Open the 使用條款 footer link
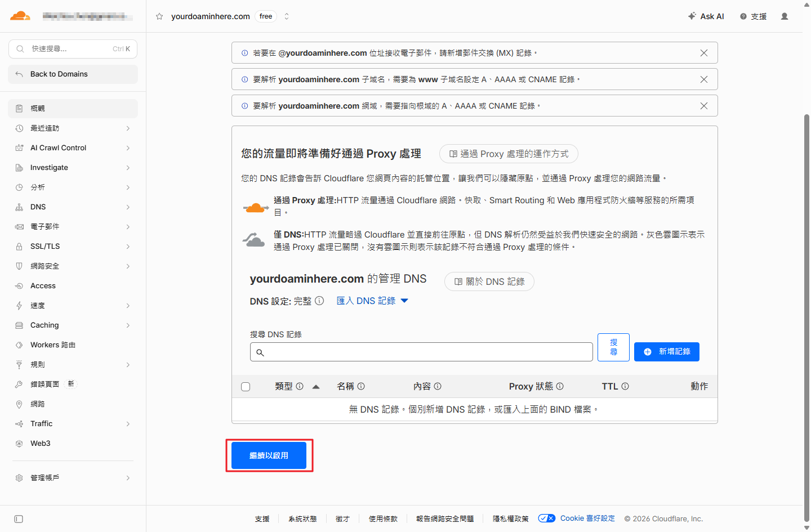 (x=383, y=519)
